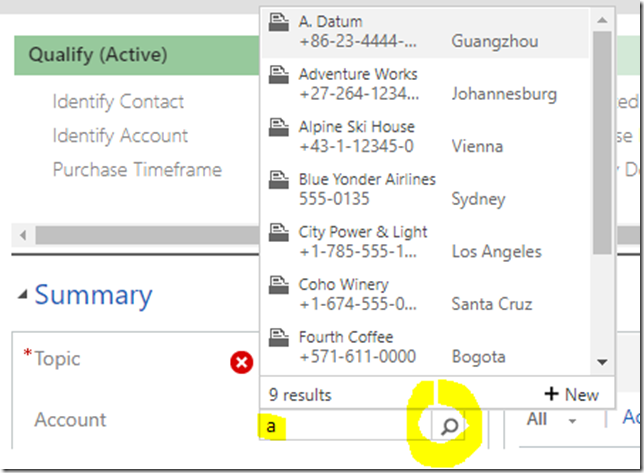644x473 pixels.
Task: Click the account icon next to A. Datum
Action: click(280, 22)
